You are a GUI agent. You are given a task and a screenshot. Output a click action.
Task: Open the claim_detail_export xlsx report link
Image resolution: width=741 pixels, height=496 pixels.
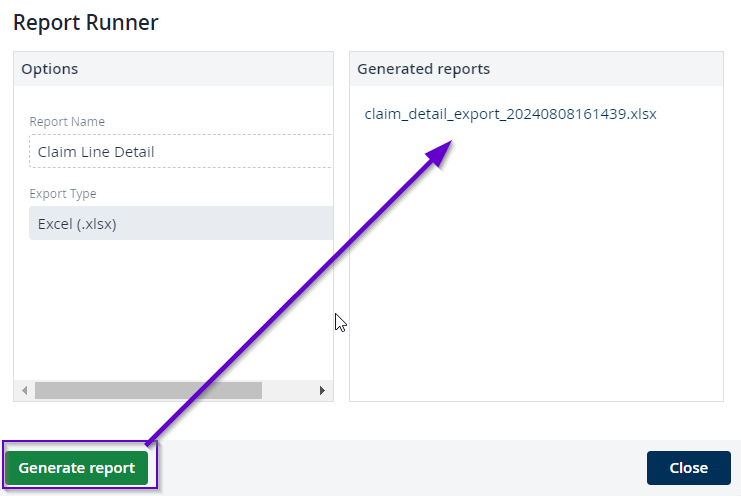pos(510,114)
